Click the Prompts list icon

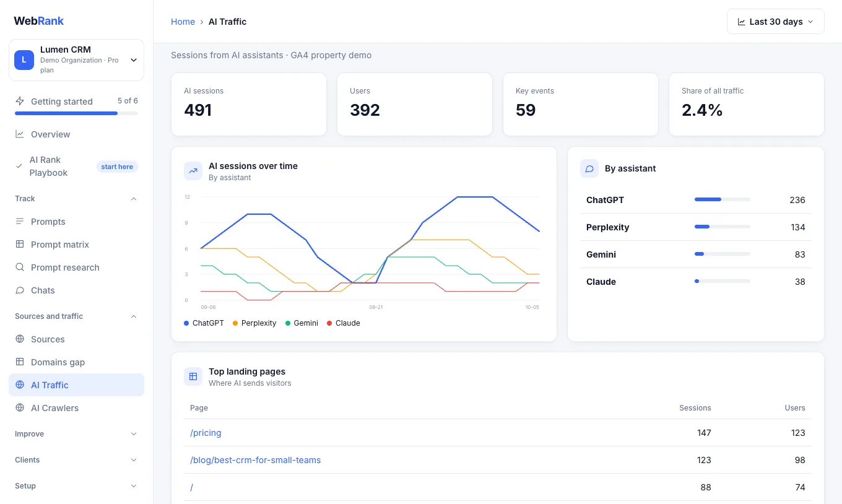coord(20,221)
